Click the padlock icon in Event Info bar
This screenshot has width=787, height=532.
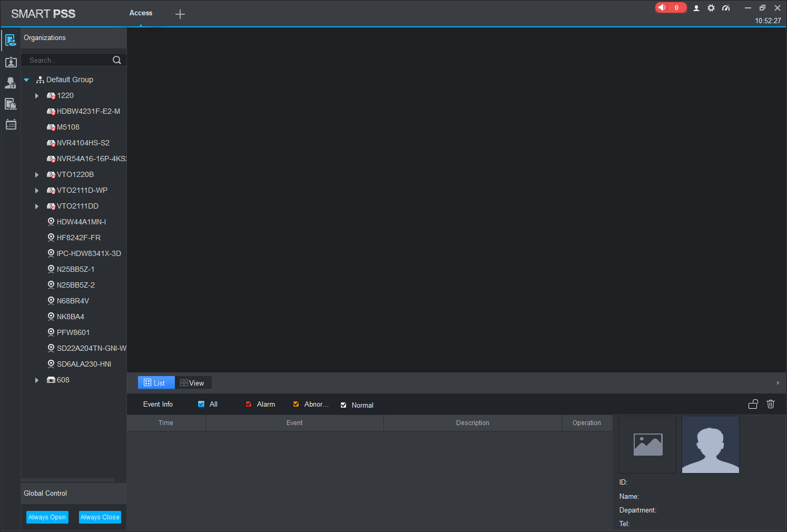click(x=753, y=404)
